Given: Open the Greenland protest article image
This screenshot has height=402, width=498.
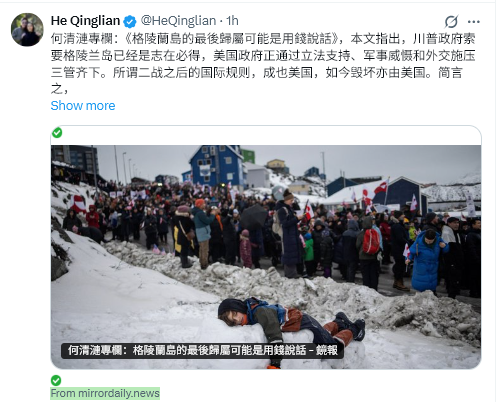Looking at the screenshot, I should [266, 257].
